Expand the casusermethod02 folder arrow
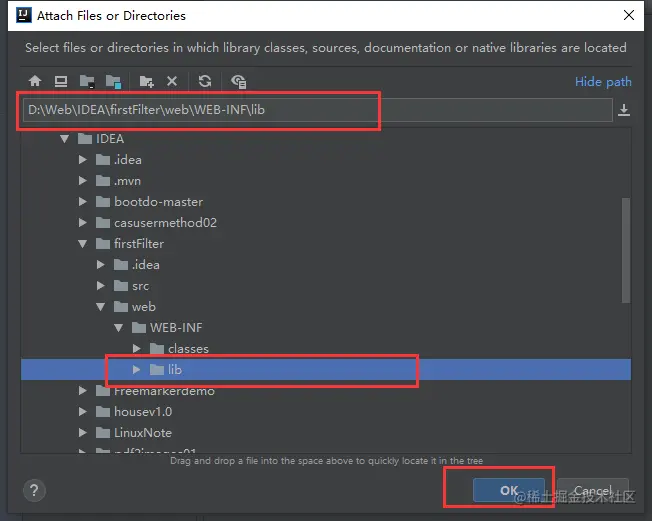This screenshot has height=521, width=652. pyautogui.click(x=82, y=222)
